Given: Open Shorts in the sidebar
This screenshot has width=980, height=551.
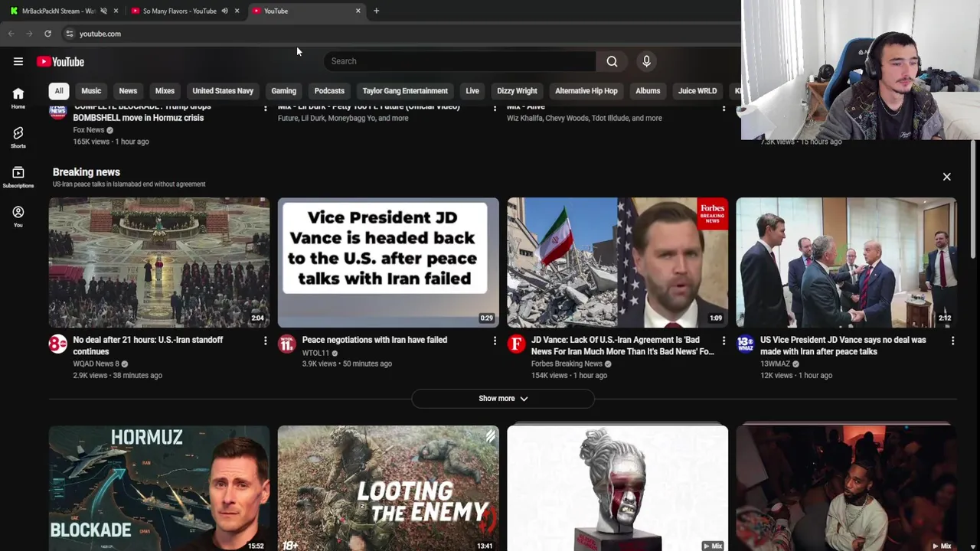Looking at the screenshot, I should click(x=18, y=137).
